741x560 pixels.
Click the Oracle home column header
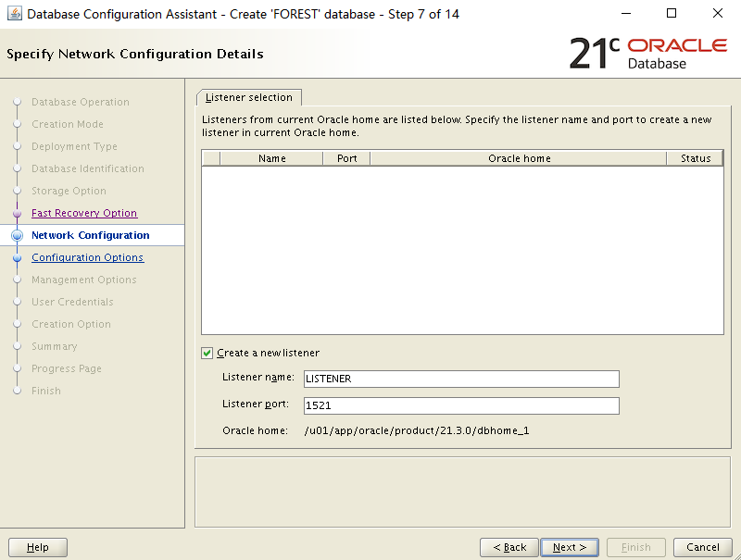pyautogui.click(x=519, y=158)
